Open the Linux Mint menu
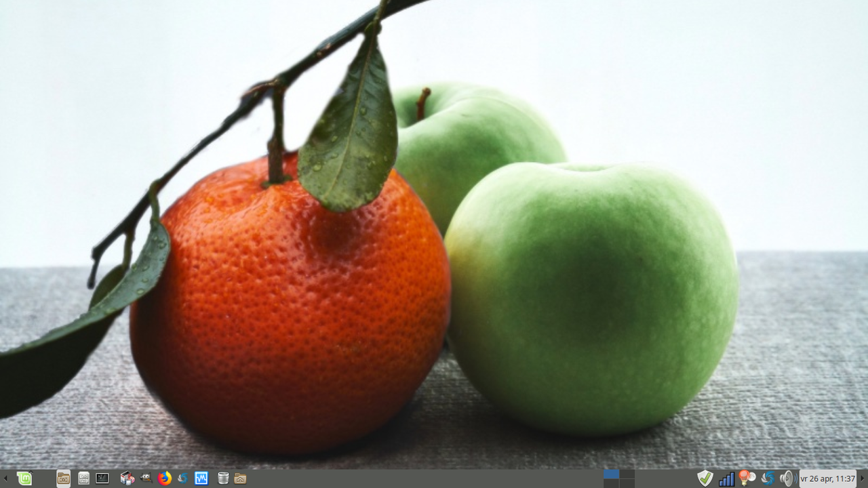This screenshot has height=488, width=868. pos(24,479)
